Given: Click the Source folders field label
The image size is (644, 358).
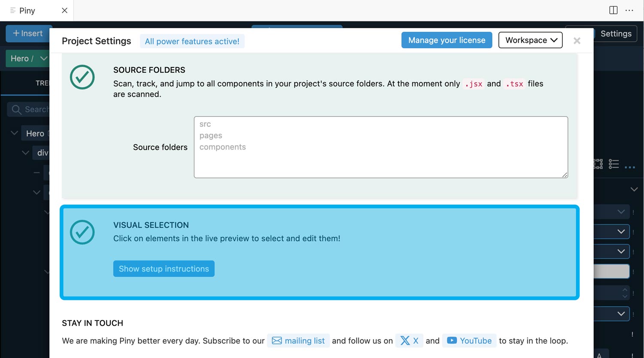Looking at the screenshot, I should tap(160, 147).
